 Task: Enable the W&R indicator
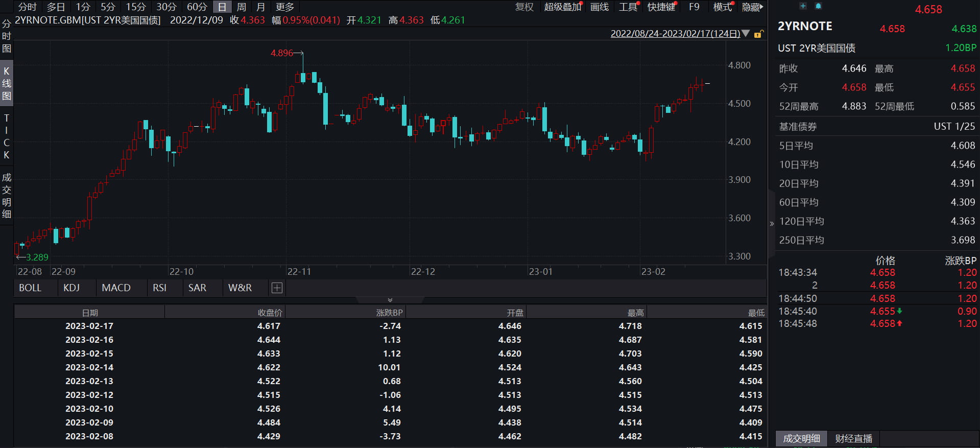[240, 288]
